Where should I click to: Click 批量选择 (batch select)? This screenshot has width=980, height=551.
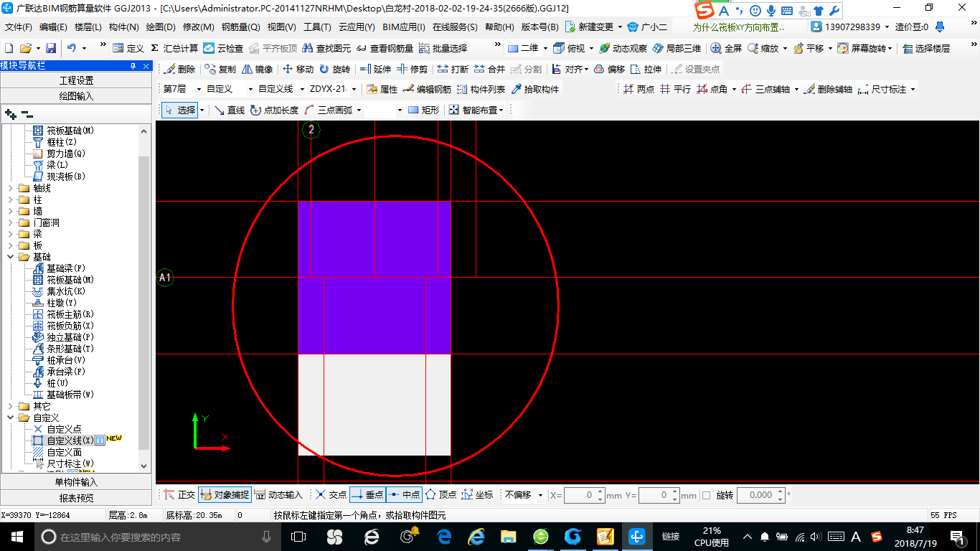click(443, 48)
